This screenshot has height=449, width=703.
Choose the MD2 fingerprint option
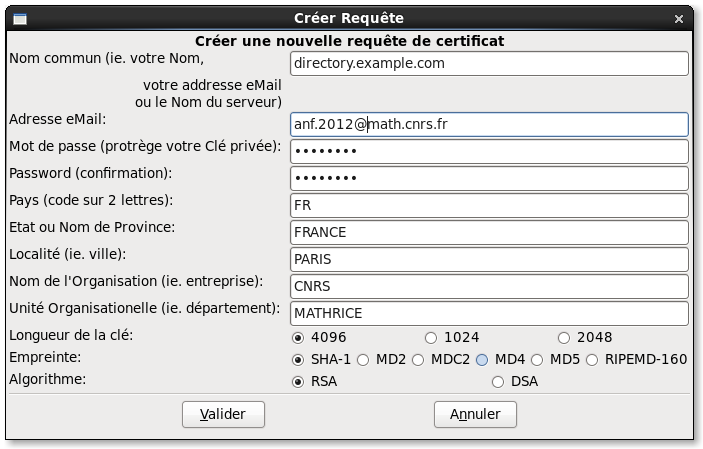[x=363, y=360]
